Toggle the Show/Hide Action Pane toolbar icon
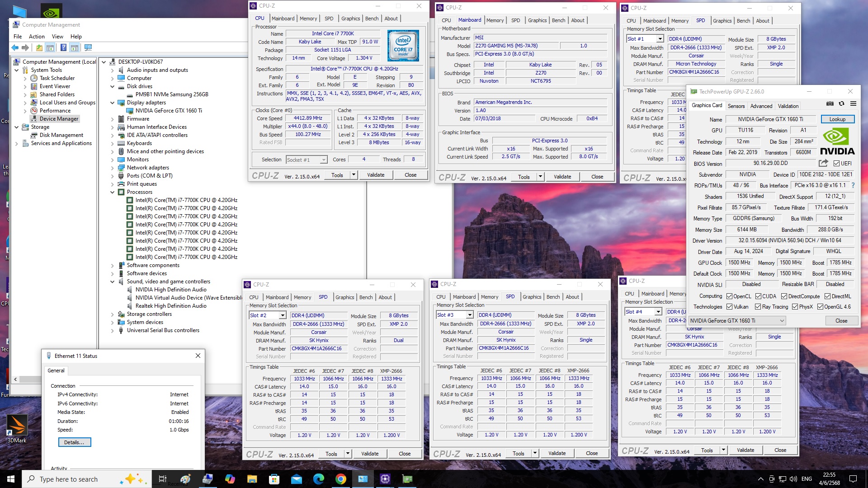This screenshot has width=868, height=488. [75, 47]
